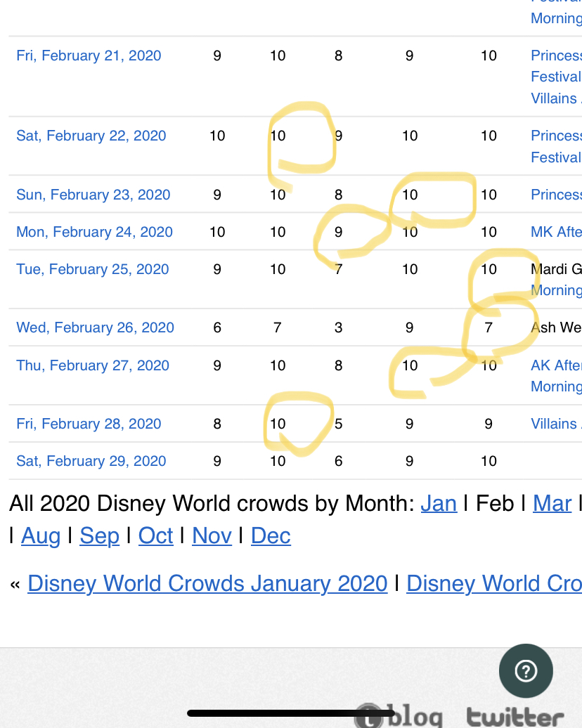Open Disney World Crowds January 2020 link
This screenshot has width=582, height=728.
[x=207, y=583]
